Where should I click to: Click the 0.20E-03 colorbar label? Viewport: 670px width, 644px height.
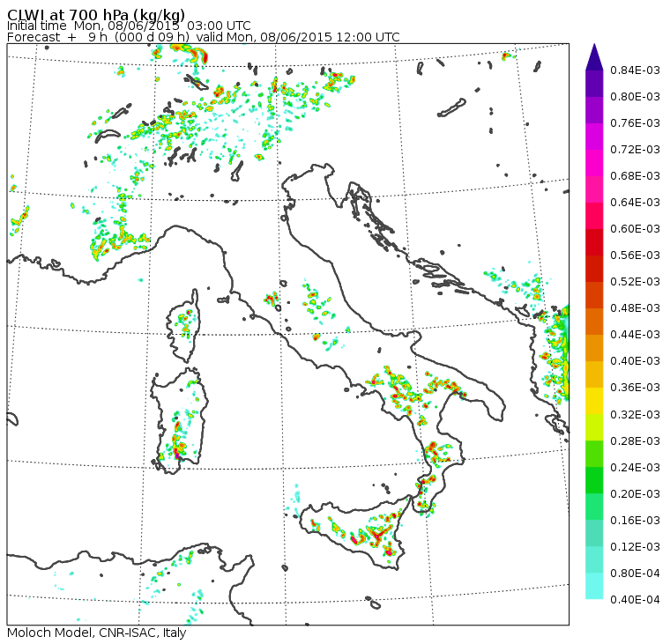[x=635, y=494]
